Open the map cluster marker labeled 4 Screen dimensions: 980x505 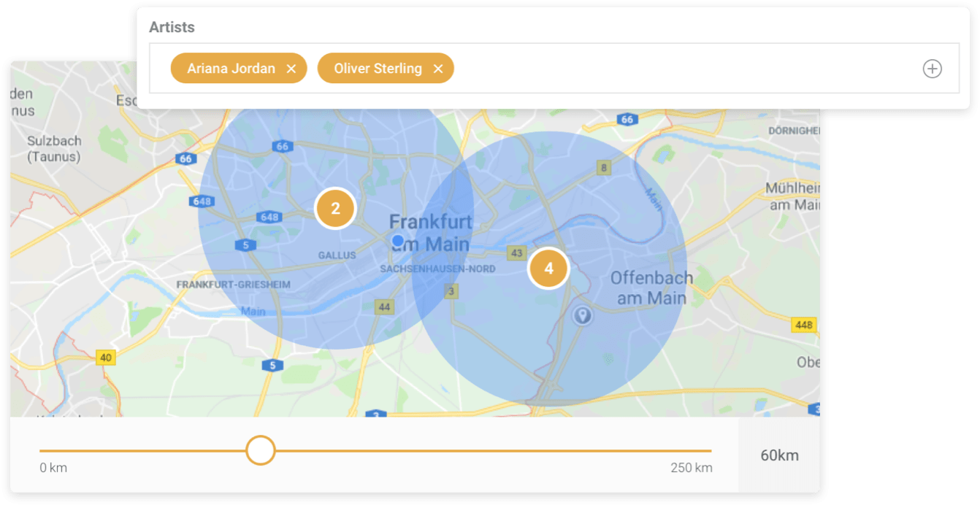pos(548,269)
